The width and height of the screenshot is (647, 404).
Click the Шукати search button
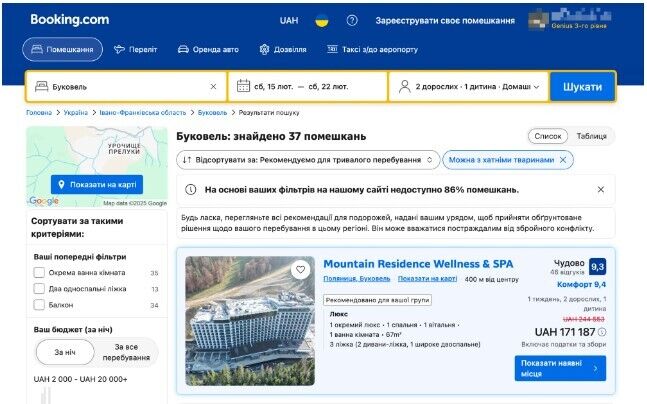[x=582, y=87]
